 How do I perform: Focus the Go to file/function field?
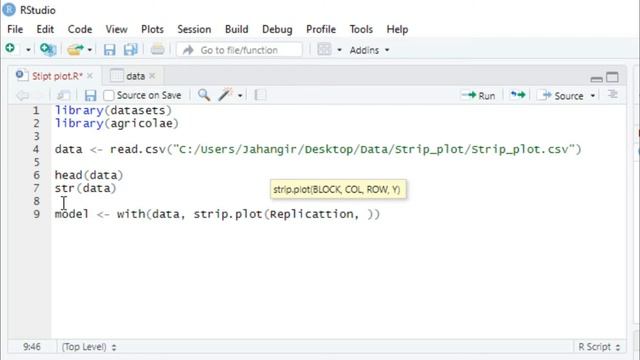pyautogui.click(x=240, y=50)
